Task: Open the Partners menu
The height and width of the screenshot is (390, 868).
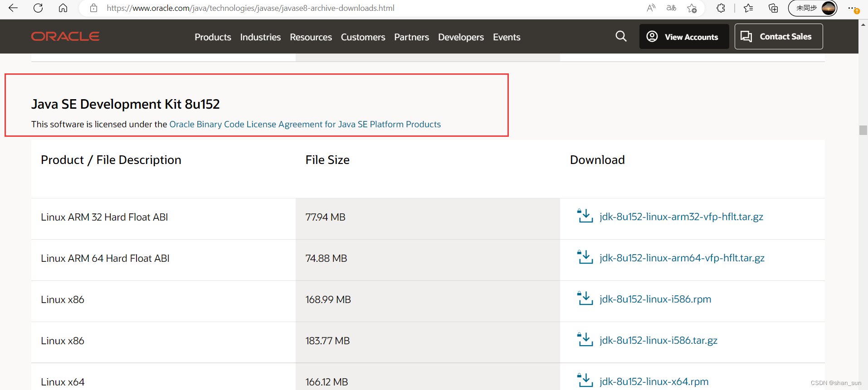Action: (411, 37)
